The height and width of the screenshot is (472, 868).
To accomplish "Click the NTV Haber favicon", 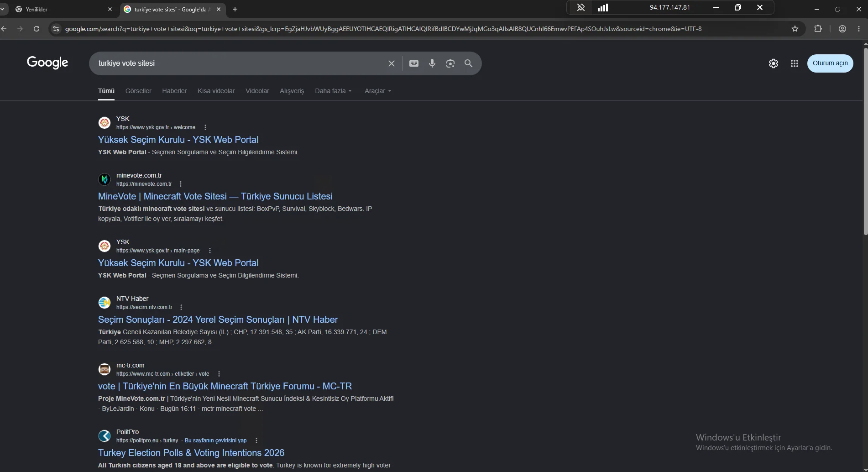I will click(x=105, y=303).
